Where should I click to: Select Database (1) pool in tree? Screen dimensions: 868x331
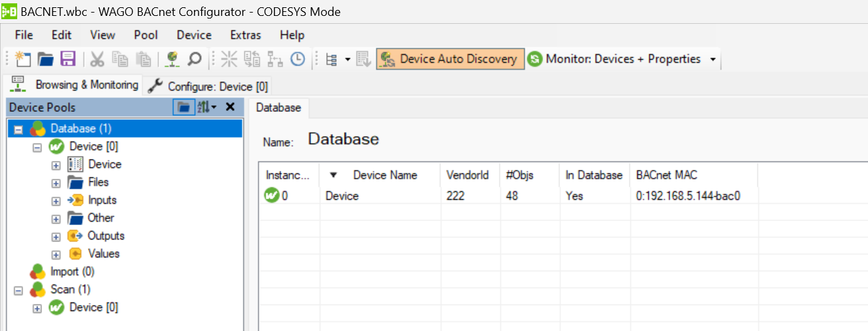point(81,128)
